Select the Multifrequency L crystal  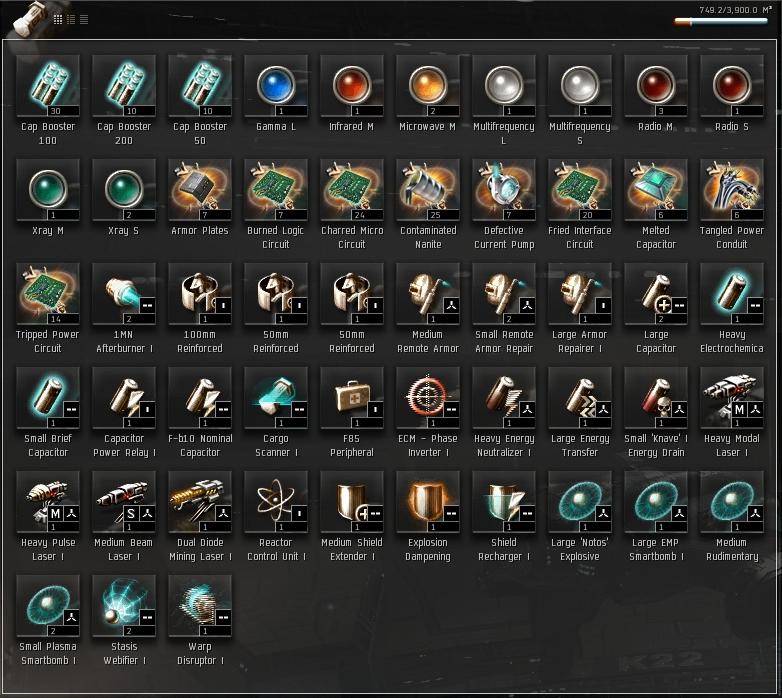504,86
